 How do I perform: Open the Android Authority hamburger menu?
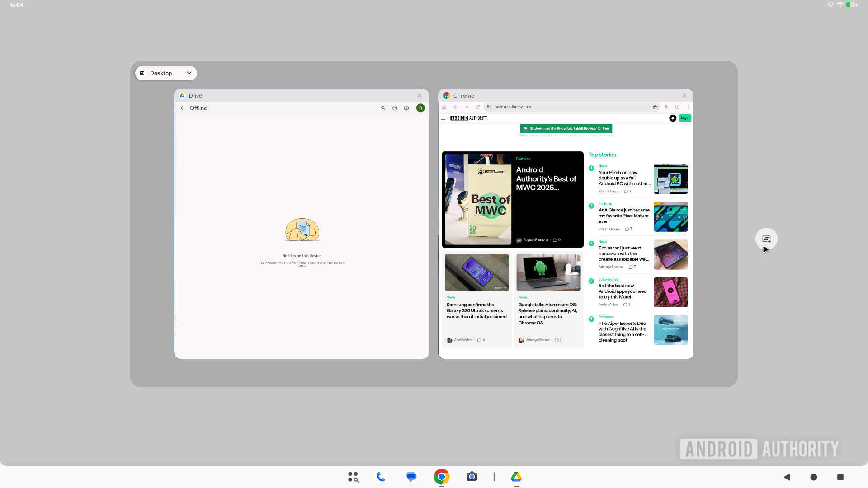coord(443,118)
